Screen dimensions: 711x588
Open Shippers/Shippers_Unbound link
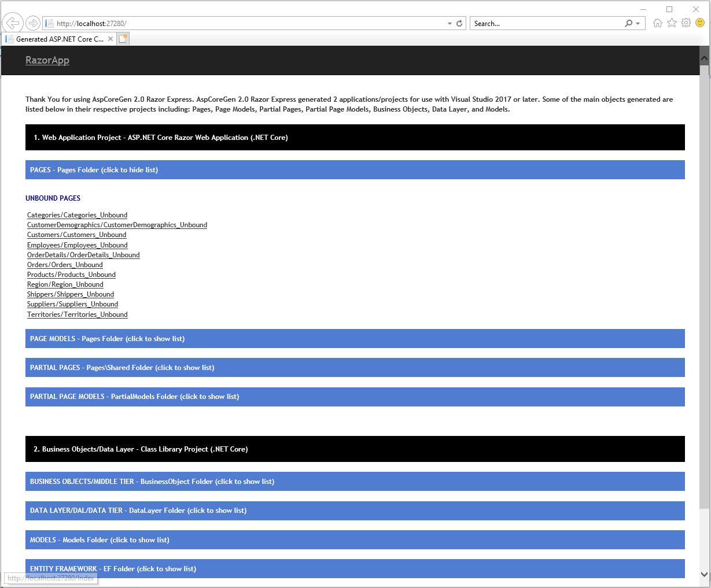(71, 294)
